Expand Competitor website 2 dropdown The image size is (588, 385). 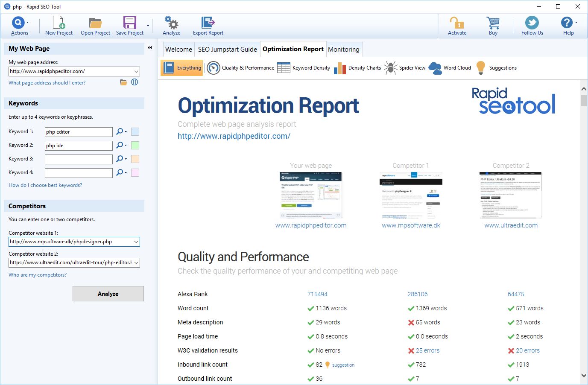click(136, 262)
